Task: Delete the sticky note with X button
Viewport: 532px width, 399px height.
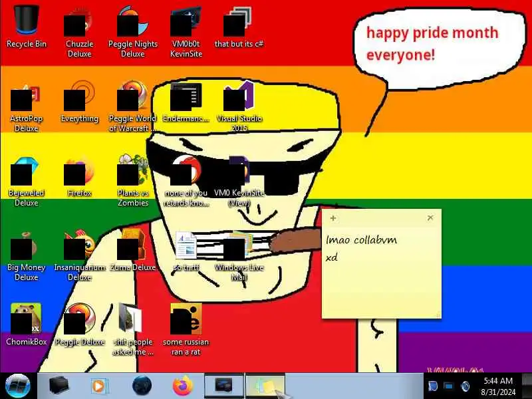Action: [x=430, y=218]
